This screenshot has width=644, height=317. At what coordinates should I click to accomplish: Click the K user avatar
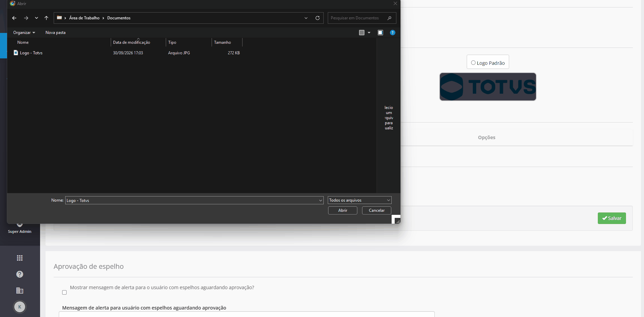pos(20,307)
